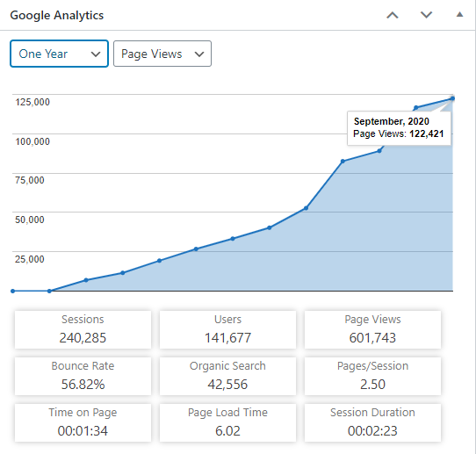Click the tooltip value 122,421
This screenshot has width=476, height=454.
[427, 133]
